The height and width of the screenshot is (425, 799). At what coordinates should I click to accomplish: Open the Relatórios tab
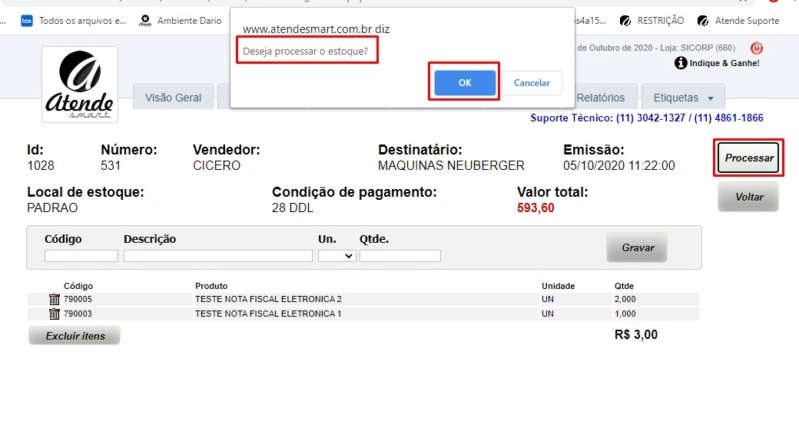pyautogui.click(x=600, y=97)
